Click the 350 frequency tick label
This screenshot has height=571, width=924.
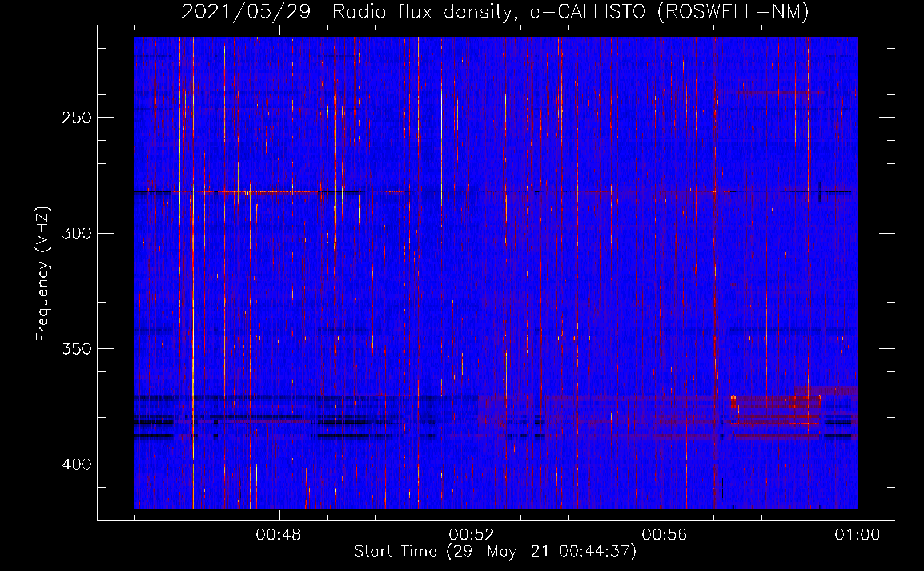77,349
